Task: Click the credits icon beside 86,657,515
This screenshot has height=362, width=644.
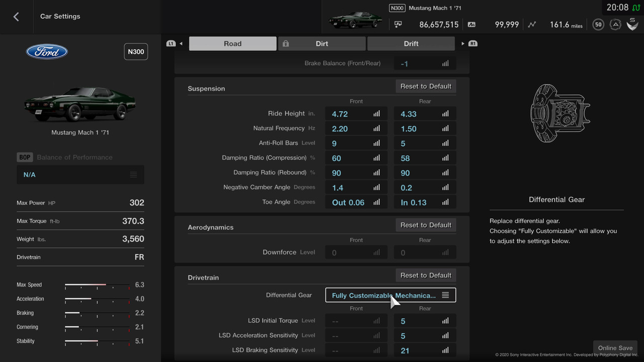Action: coord(398,24)
